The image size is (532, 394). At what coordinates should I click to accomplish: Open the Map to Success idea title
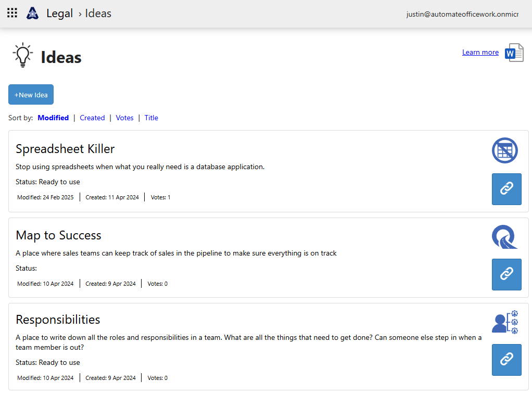58,235
